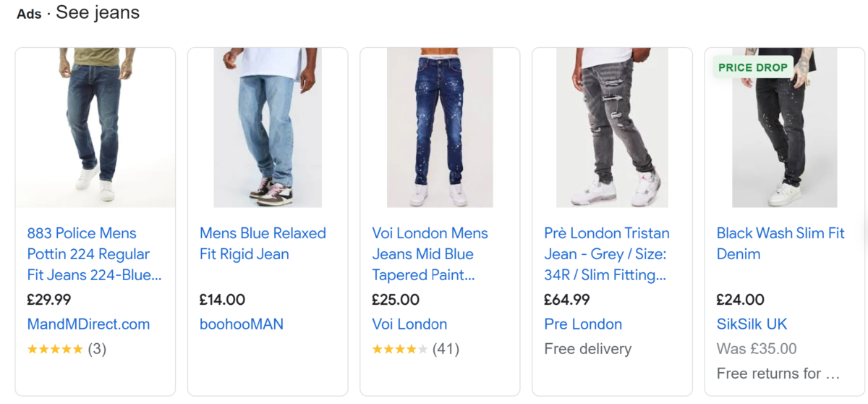Click the PRICE DROP badge

pyautogui.click(x=752, y=67)
